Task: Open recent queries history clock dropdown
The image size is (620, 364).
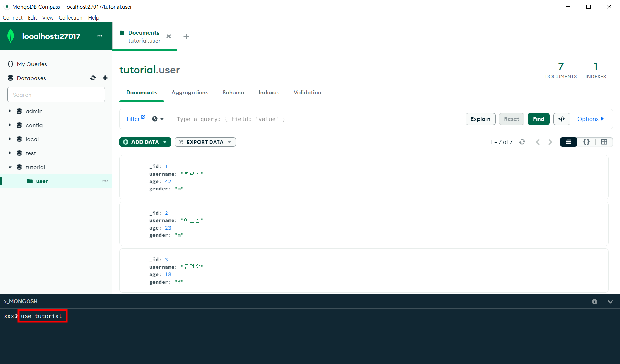Action: point(158,119)
